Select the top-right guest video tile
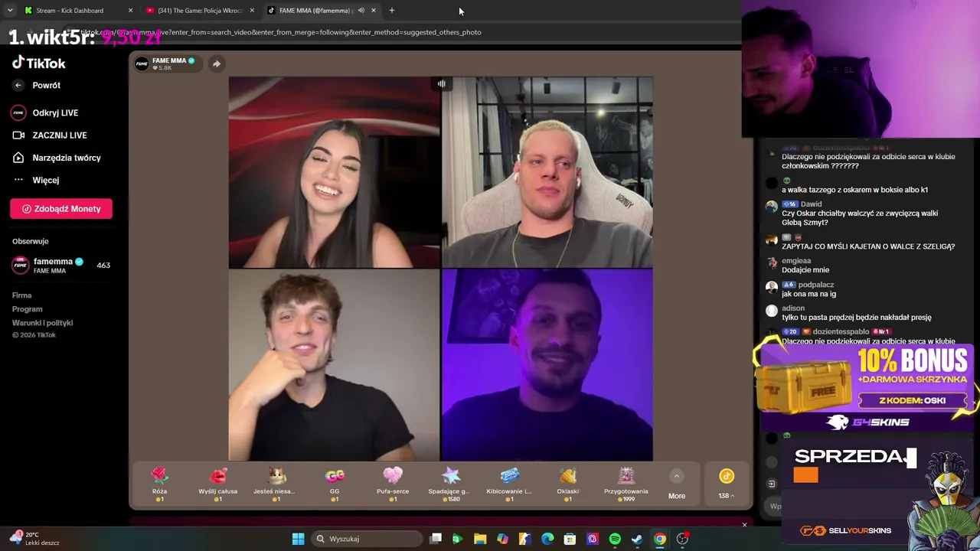Screen dimensions: 980x551 pos(547,172)
